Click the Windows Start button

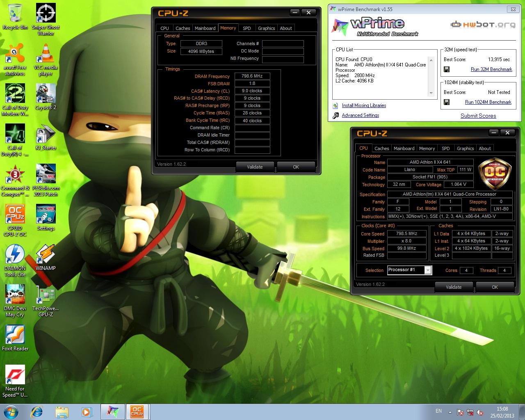(x=11, y=411)
